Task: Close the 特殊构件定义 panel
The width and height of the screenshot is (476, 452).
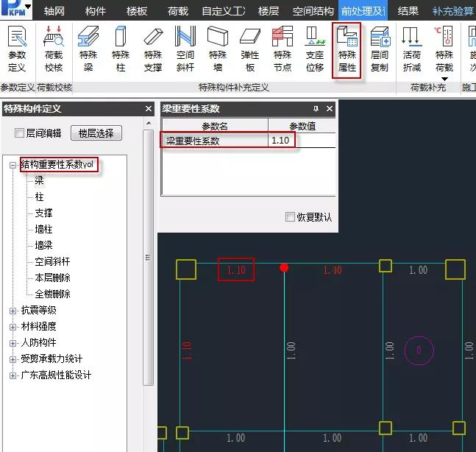Action: click(149, 109)
